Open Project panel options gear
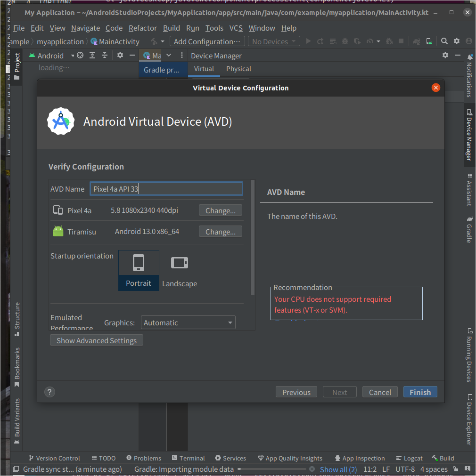The height and width of the screenshot is (476, 476). pyautogui.click(x=120, y=55)
